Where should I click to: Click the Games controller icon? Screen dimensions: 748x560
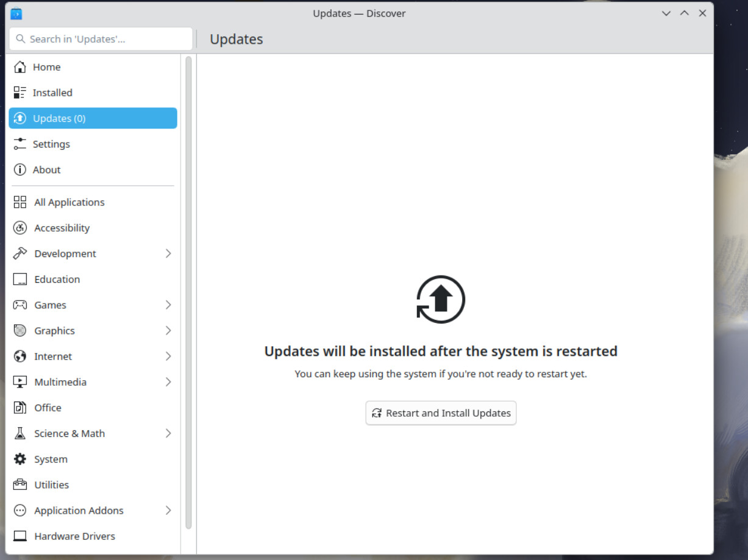20,305
